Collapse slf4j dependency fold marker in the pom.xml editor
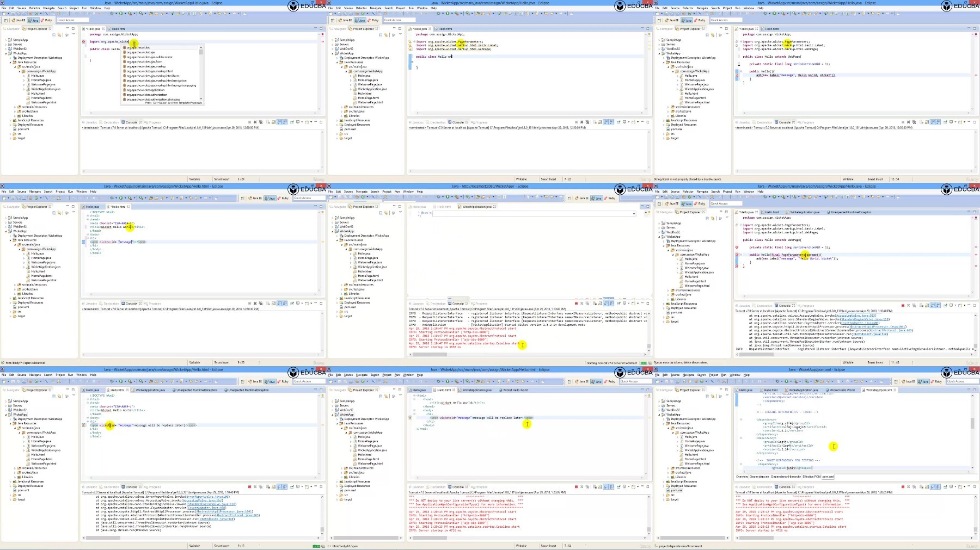The image size is (980, 550). (x=740, y=419)
